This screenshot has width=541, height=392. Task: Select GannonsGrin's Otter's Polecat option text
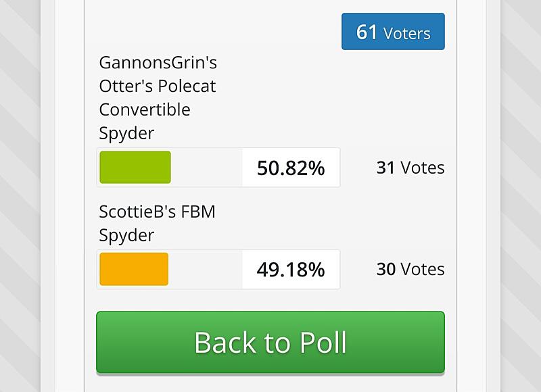[158, 98]
